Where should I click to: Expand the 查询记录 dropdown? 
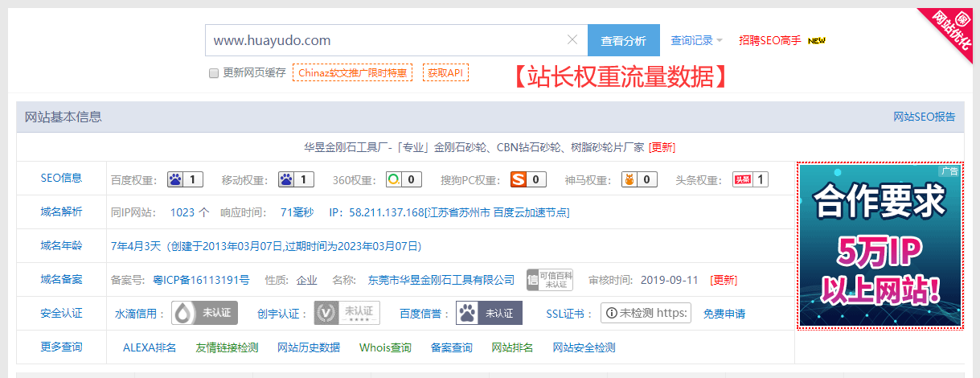coord(696,40)
